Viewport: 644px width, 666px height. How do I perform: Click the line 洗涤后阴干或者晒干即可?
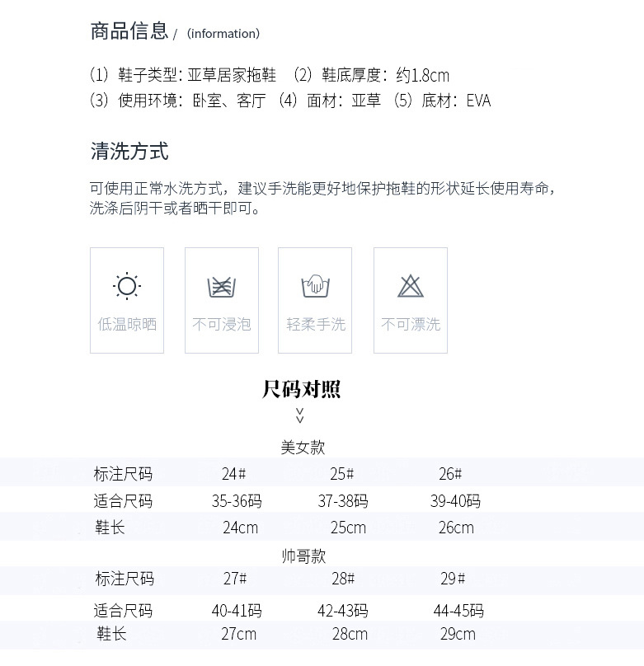(175, 208)
